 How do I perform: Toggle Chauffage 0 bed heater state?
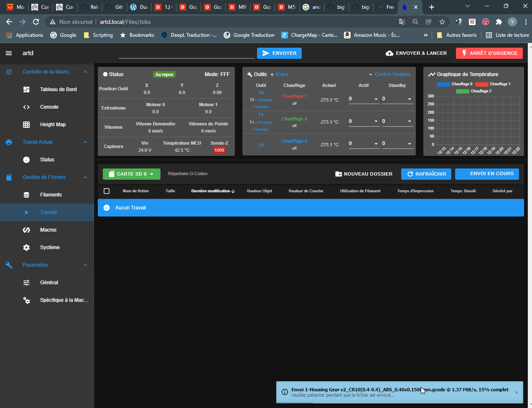click(x=294, y=141)
